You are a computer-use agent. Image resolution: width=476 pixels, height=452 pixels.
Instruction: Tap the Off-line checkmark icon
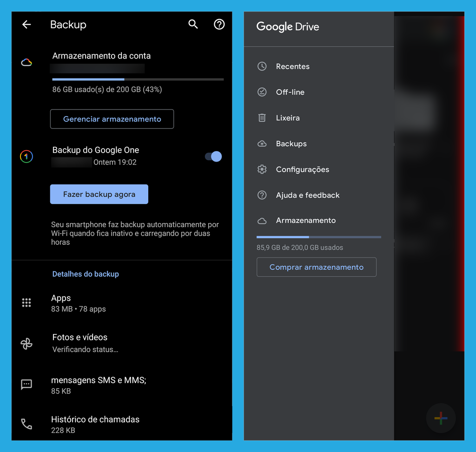[262, 92]
